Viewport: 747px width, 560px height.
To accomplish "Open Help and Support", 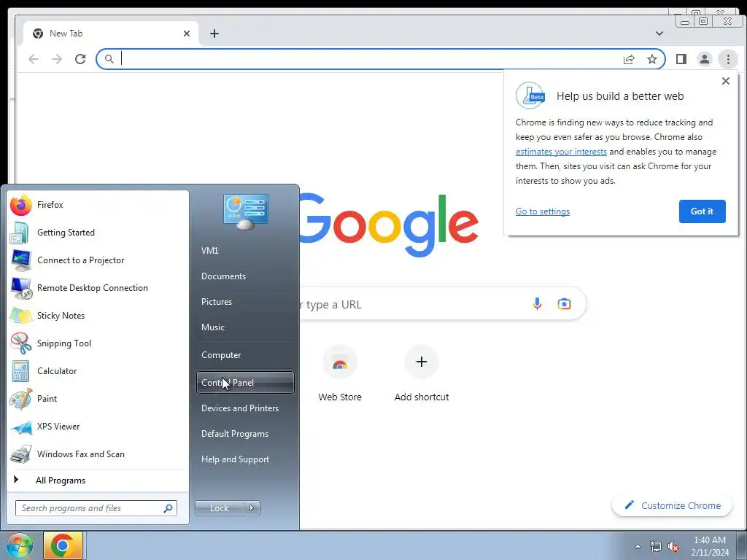I will 245,459.
